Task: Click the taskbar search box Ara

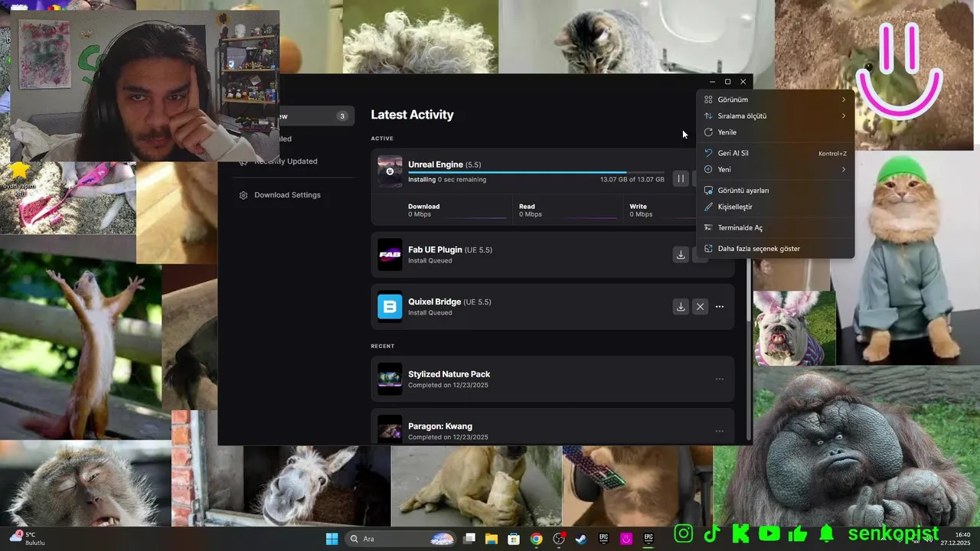Action: coord(401,539)
